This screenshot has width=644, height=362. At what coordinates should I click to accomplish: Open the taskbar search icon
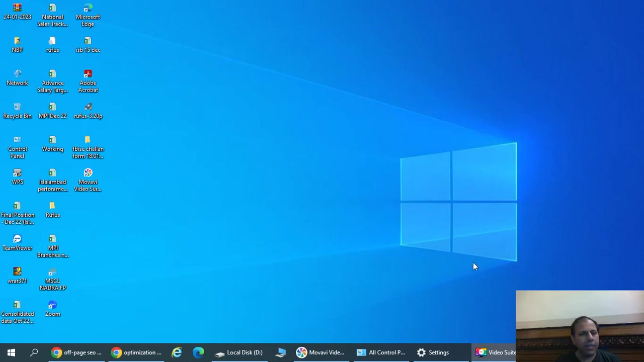pos(34,352)
